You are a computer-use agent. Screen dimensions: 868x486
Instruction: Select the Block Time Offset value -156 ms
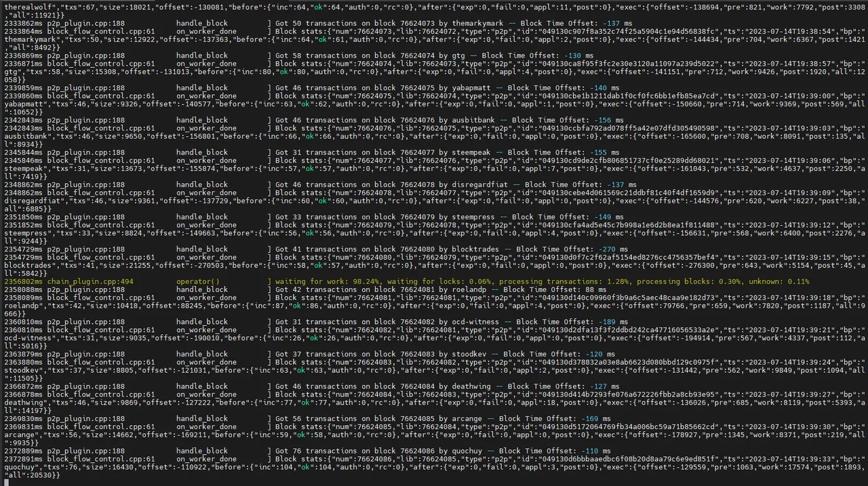click(608, 120)
